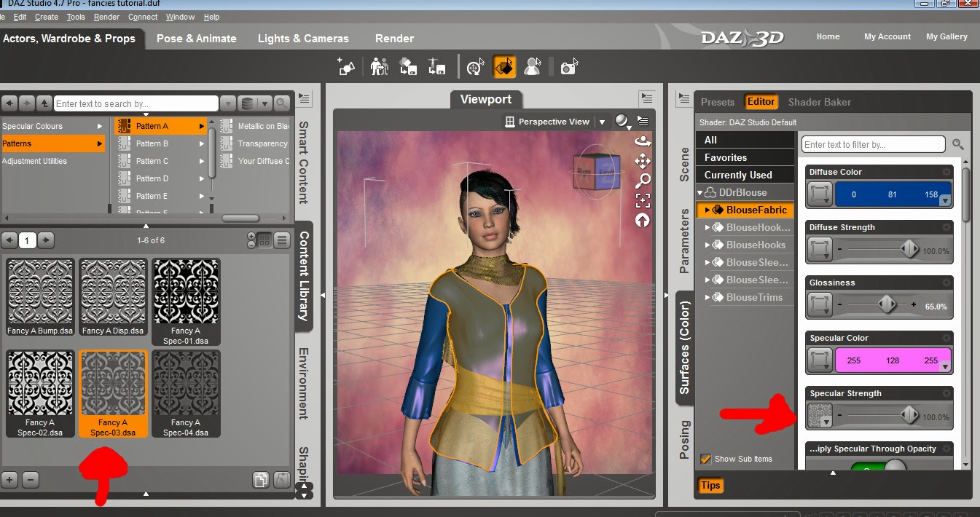The height and width of the screenshot is (517, 980).
Task: Open the Presets tab in Surfaces
Action: pos(718,102)
